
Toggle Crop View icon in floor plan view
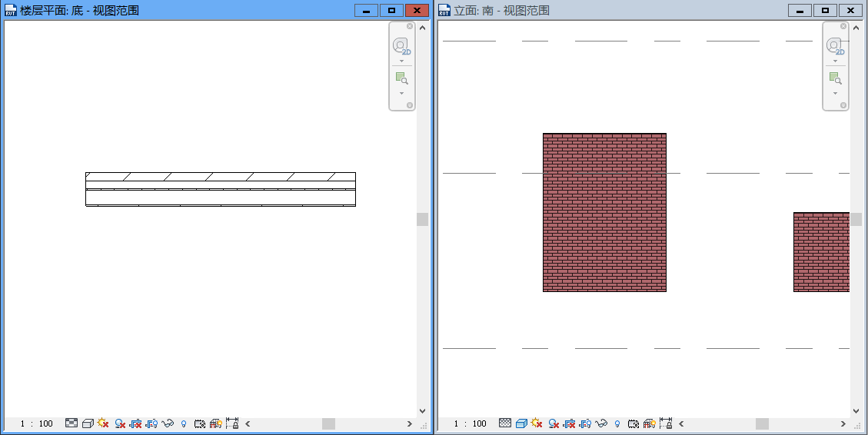point(135,424)
